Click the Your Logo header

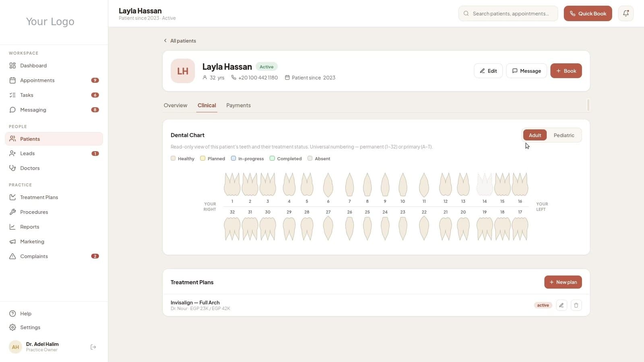(50, 21)
